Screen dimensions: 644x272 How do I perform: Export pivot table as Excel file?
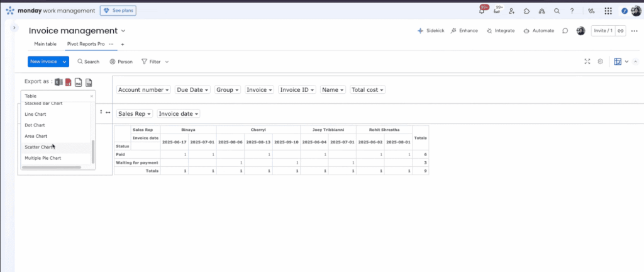(58, 82)
